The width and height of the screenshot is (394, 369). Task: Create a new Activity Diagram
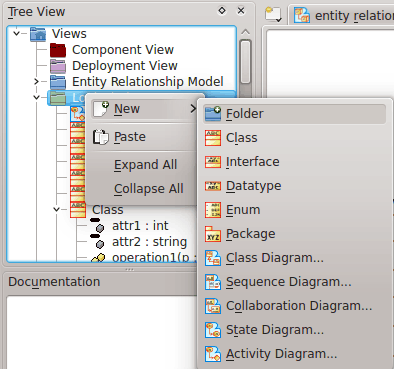(294, 354)
